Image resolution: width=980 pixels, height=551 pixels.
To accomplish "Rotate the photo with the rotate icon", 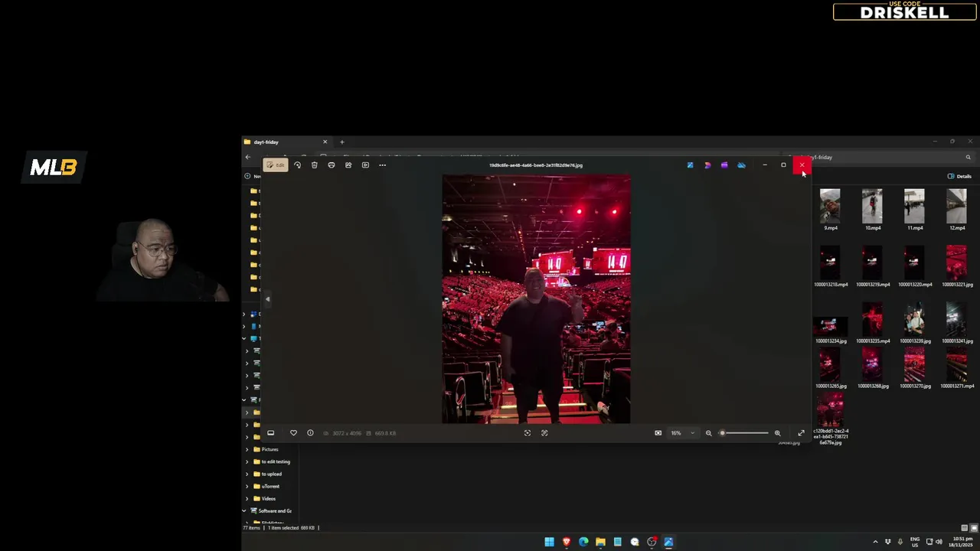I will click(297, 165).
